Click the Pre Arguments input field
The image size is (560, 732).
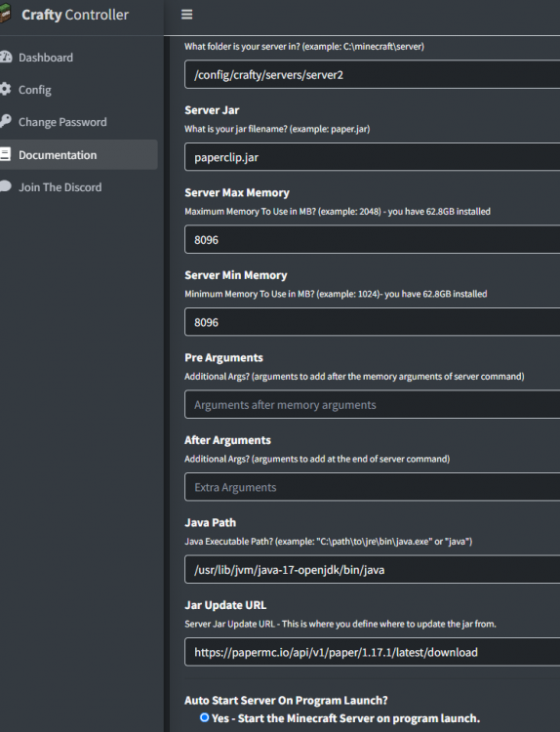click(x=373, y=404)
